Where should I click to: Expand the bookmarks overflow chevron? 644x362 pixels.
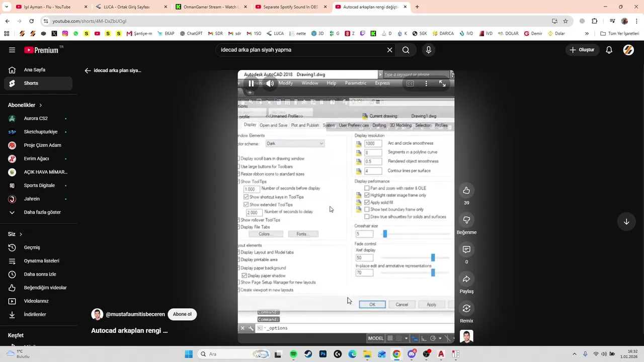click(x=587, y=34)
